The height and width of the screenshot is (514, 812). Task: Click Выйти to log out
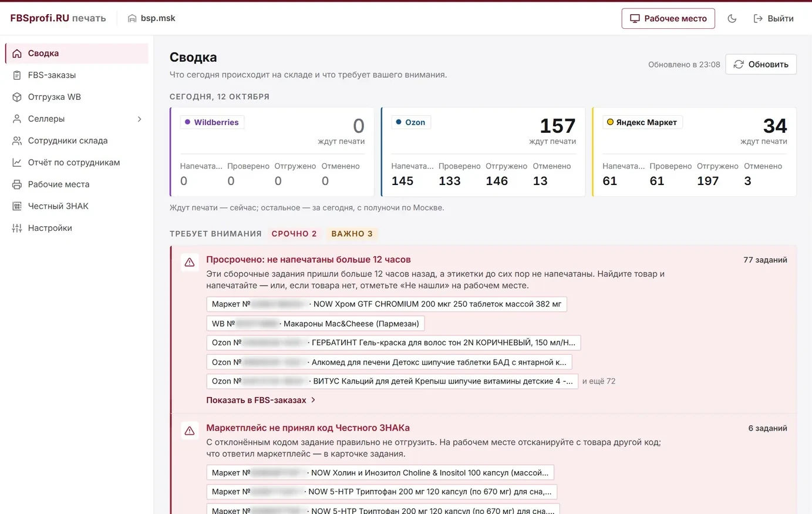[x=773, y=19]
